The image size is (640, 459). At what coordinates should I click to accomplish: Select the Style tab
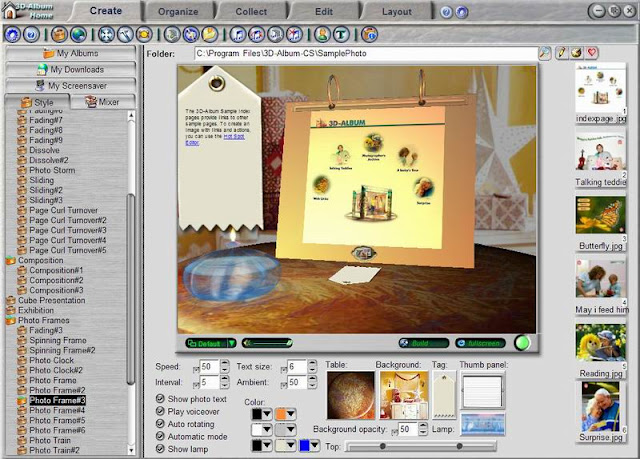pyautogui.click(x=38, y=102)
